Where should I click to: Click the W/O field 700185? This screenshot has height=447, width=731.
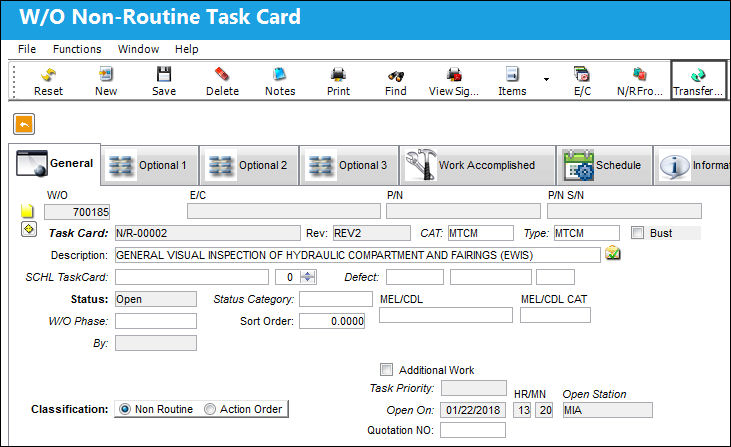pyautogui.click(x=77, y=212)
